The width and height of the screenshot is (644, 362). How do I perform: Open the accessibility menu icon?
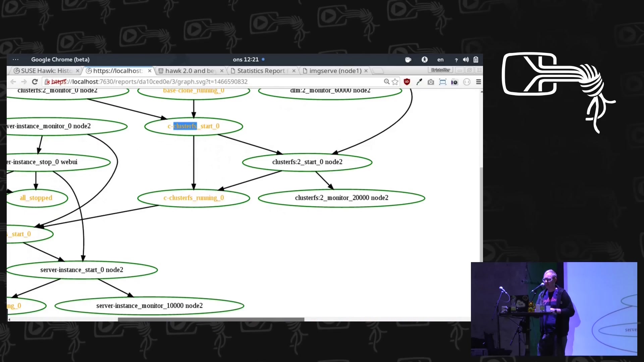425,60
